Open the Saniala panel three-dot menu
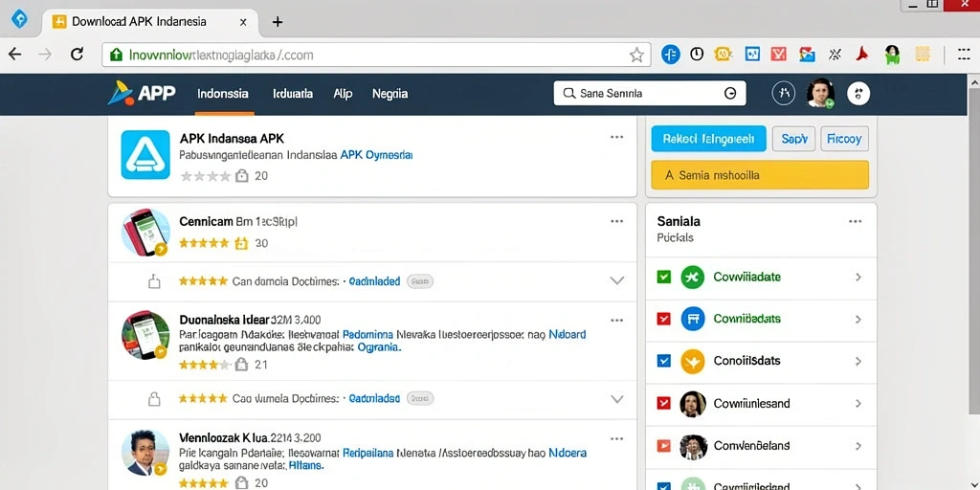Screen dimensions: 980x490 click(x=855, y=221)
